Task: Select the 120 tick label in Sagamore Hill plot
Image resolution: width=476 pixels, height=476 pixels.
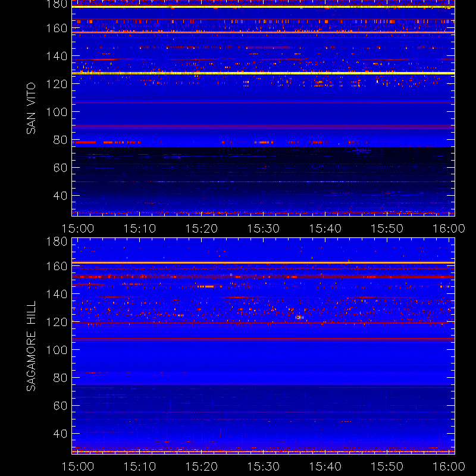Action: pos(57,322)
